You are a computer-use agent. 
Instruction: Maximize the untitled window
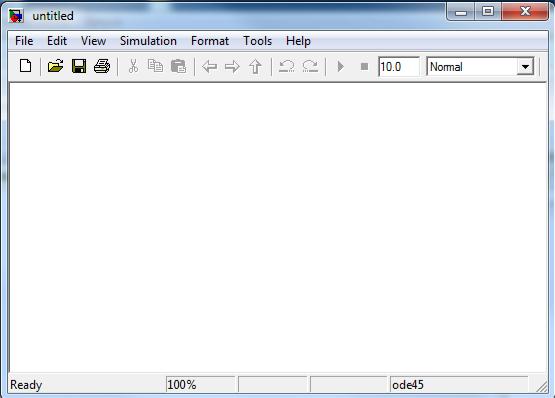point(488,12)
